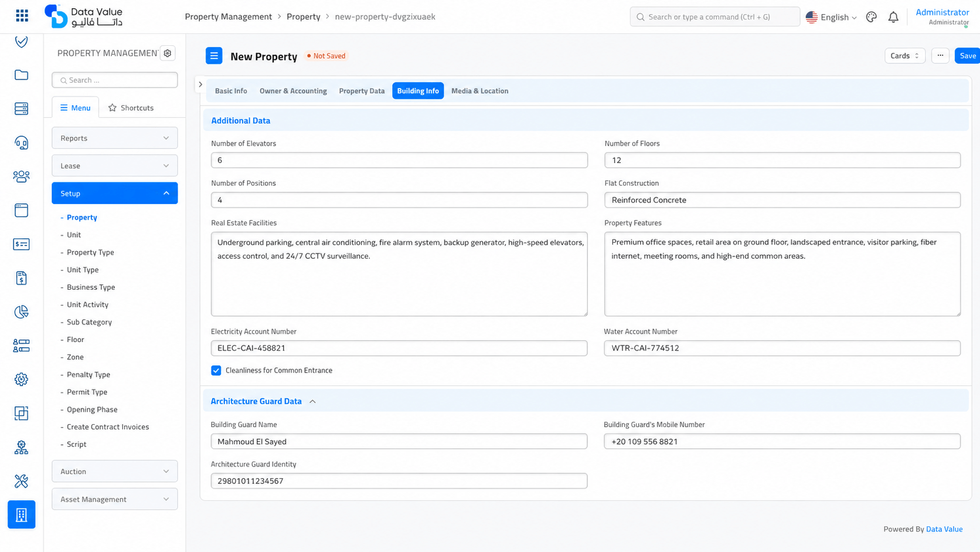980x552 pixels.
Task: Open Property Management module settings gear
Action: [x=168, y=53]
